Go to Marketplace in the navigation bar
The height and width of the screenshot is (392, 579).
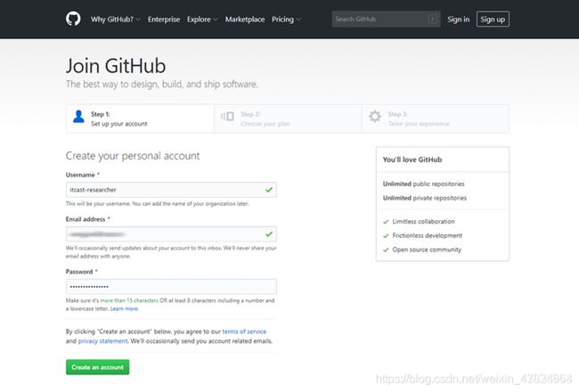pyautogui.click(x=245, y=20)
